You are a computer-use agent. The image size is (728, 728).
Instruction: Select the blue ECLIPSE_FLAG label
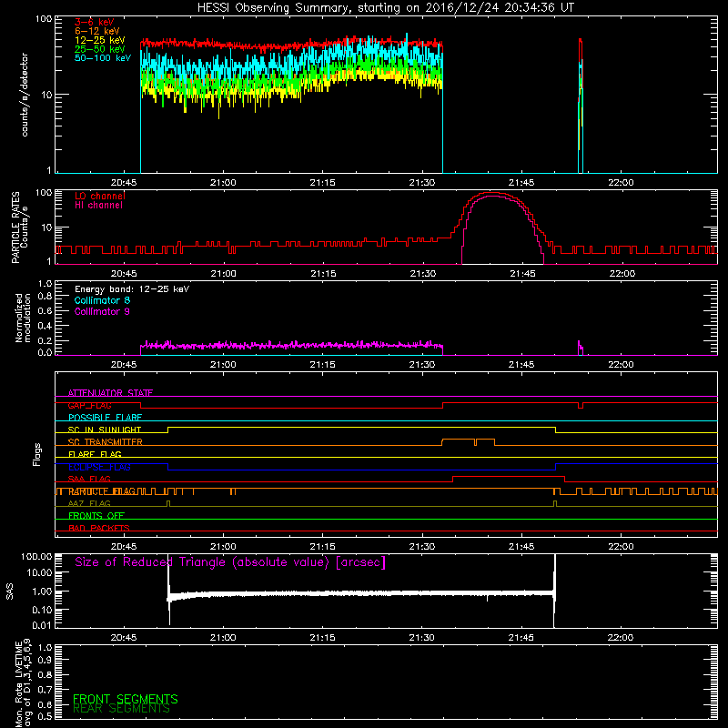99,467
